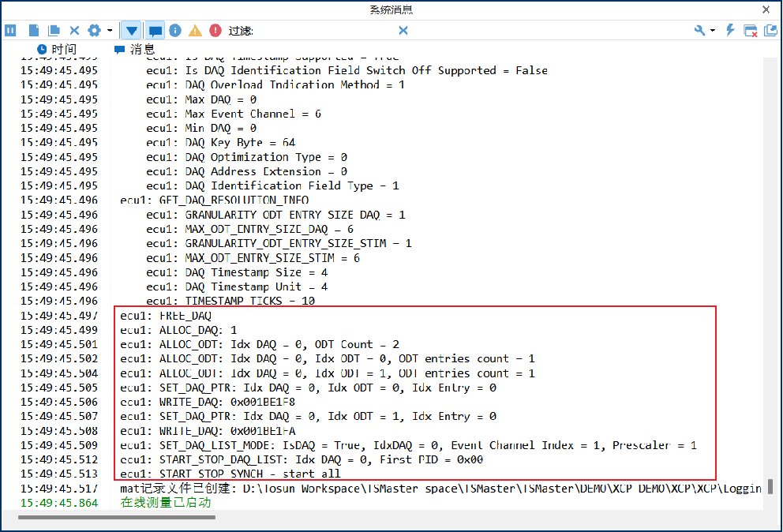Toggle the blue auto-scroll arrow button

coord(131,30)
